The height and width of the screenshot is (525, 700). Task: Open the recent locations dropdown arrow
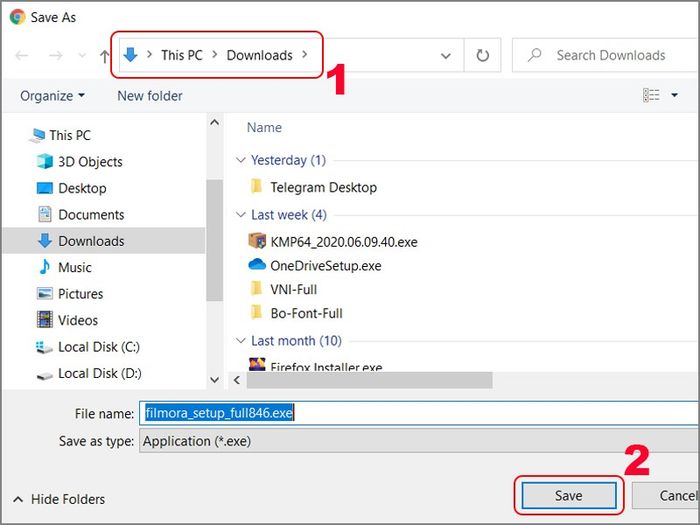tap(82, 56)
